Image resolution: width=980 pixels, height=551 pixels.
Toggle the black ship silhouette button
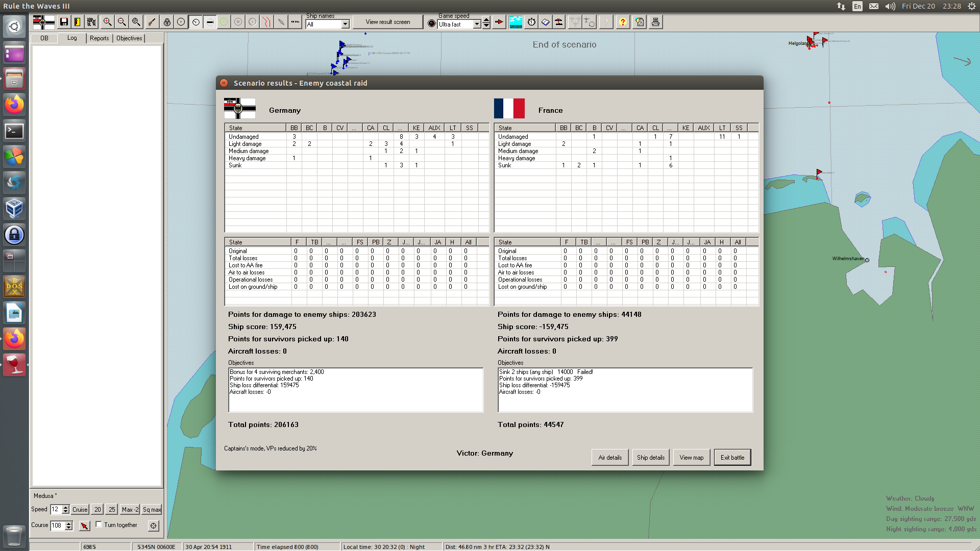210,22
